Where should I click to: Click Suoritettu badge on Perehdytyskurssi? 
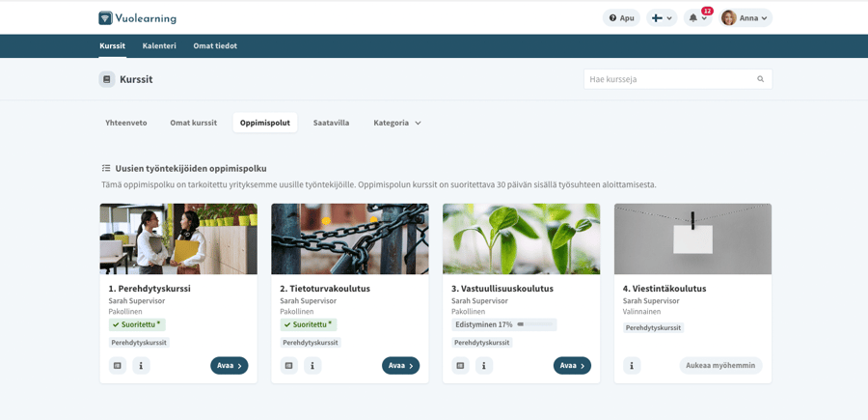click(137, 324)
